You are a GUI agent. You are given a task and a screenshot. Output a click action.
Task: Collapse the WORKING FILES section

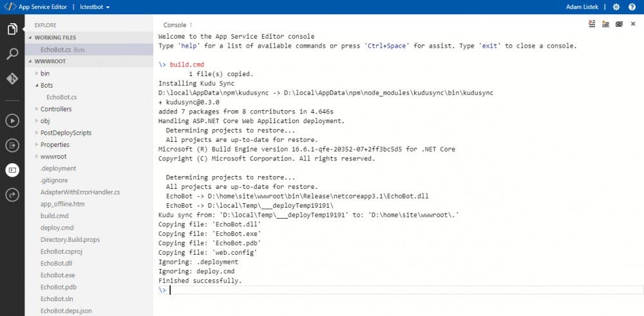(55, 37)
